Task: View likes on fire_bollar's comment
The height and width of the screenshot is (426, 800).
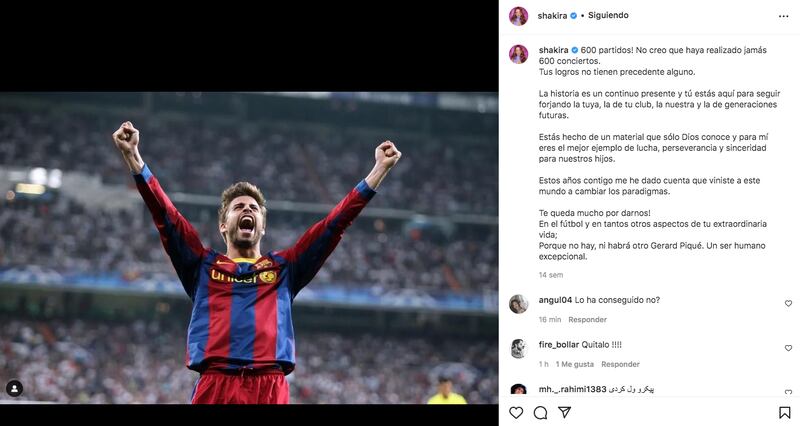Action: point(575,364)
